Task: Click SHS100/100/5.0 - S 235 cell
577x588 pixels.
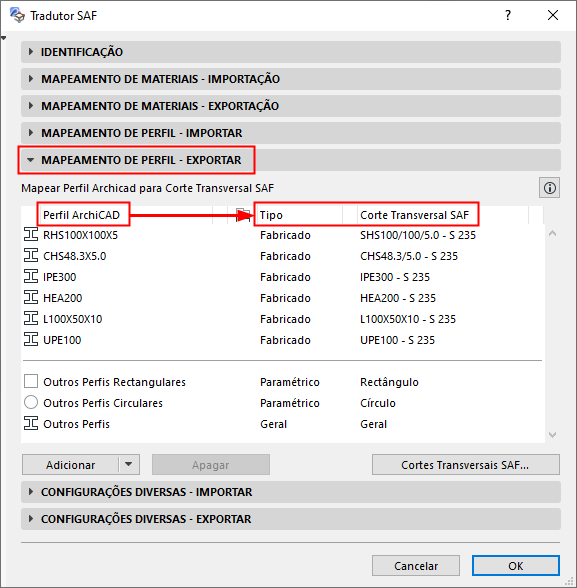Action: tap(418, 235)
